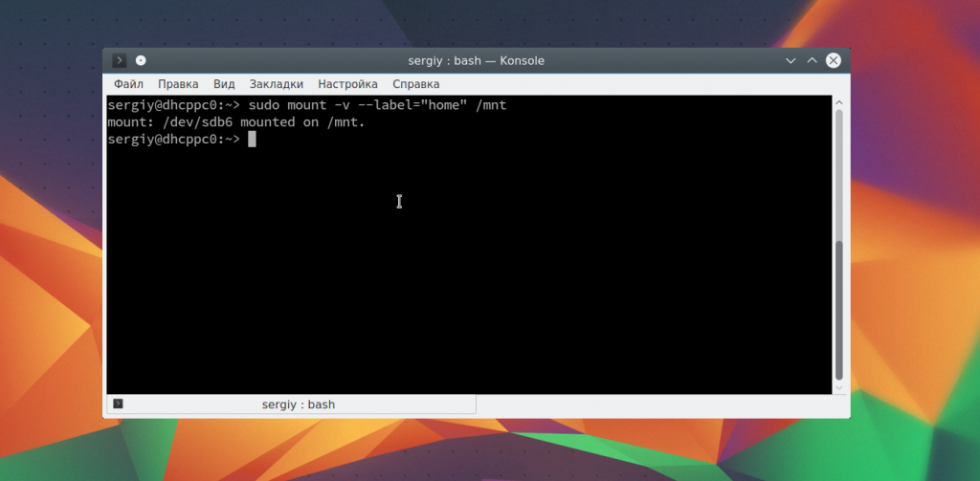Click the window title "sergiy : bash — Konsole"
980x481 pixels.
pos(476,60)
